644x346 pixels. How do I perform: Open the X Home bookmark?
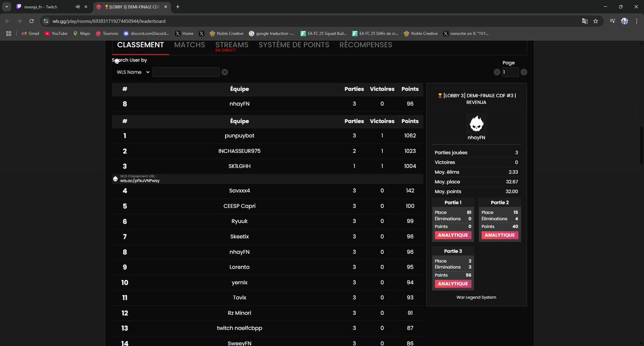184,33
